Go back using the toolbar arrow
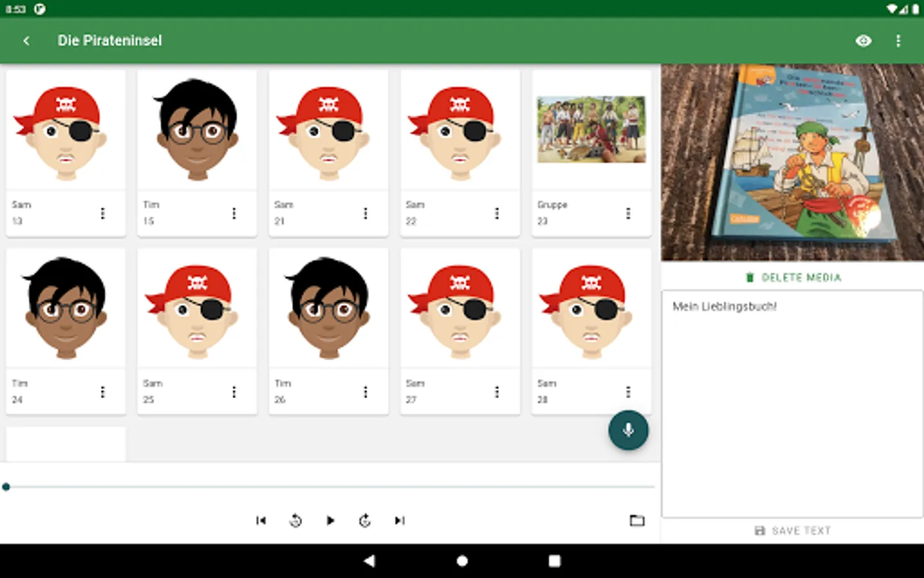 26,40
